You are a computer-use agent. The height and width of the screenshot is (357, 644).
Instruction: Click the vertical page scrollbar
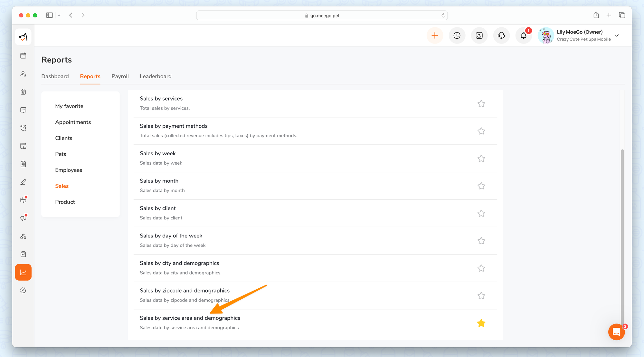tap(622, 226)
